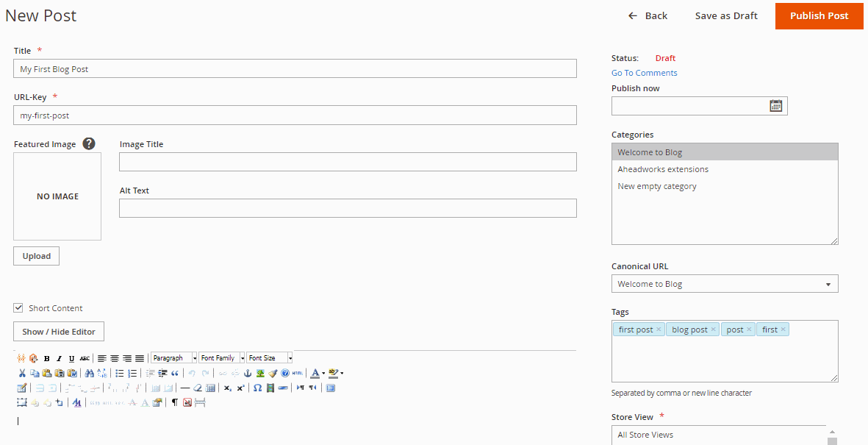868x445 pixels.
Task: Open editor help question mark icon
Action: point(284,373)
